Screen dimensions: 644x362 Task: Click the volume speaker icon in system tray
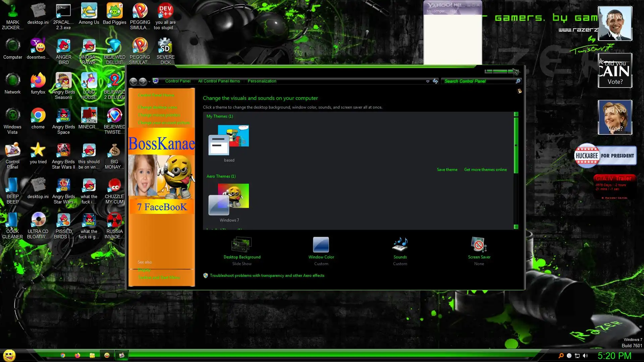(585, 356)
